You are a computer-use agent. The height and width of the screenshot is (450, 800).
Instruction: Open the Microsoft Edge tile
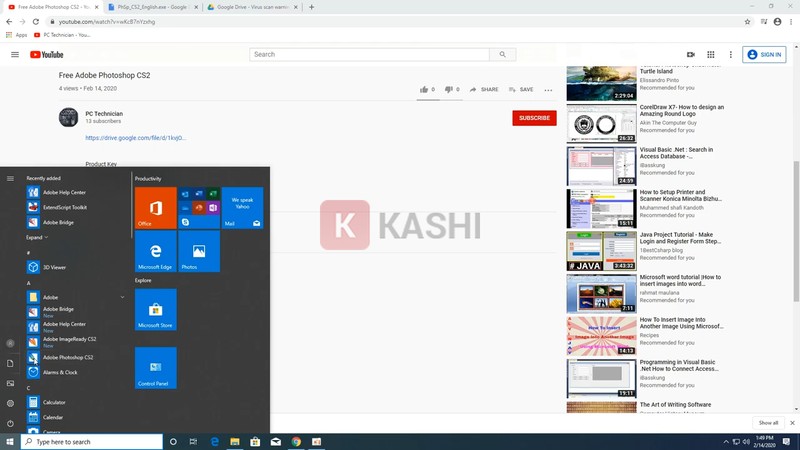coord(156,251)
